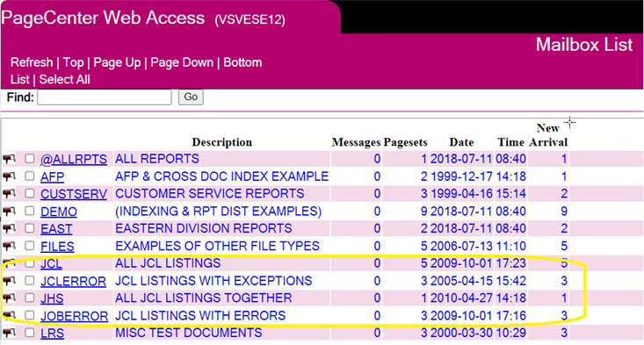
Task: Check the FILES mailbox checkbox
Action: [30, 246]
